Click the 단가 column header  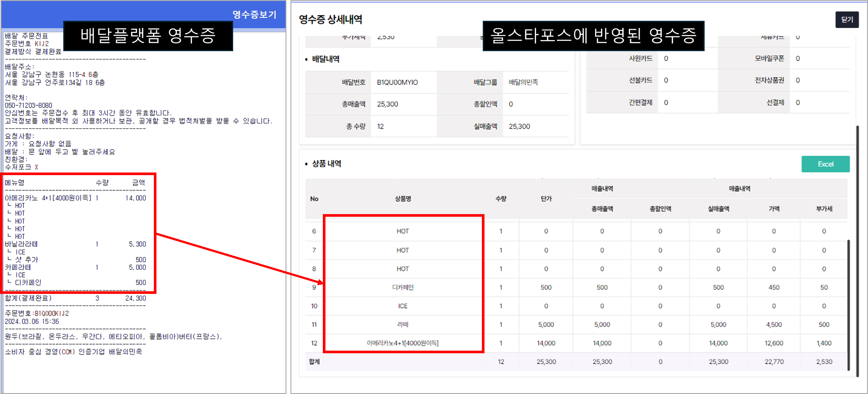546,199
